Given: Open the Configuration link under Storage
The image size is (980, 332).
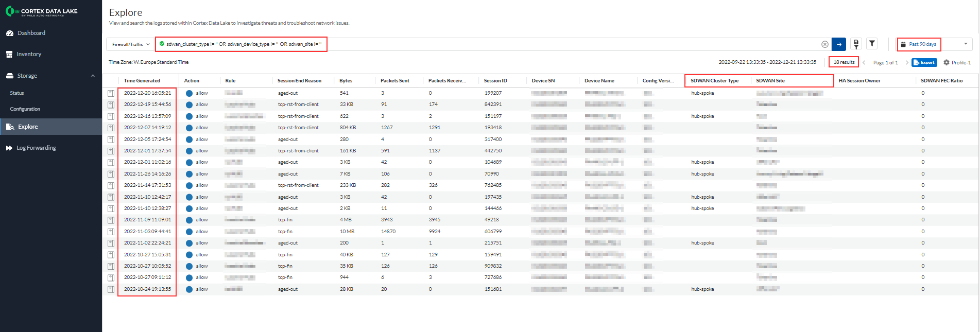Looking at the screenshot, I should [x=25, y=109].
